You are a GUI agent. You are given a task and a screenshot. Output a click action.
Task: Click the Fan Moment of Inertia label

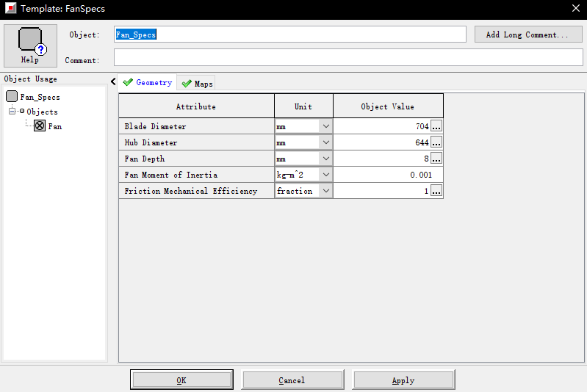pyautogui.click(x=171, y=175)
